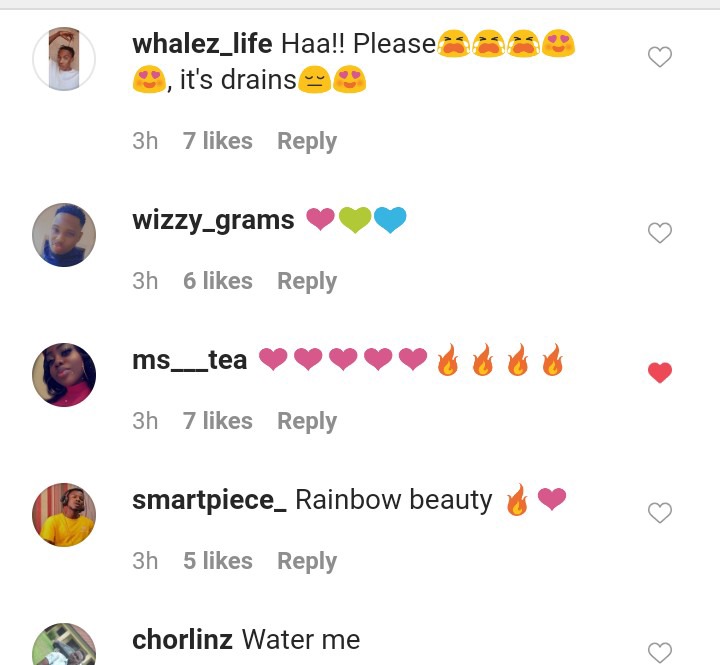The width and height of the screenshot is (720, 665).
Task: View the 6 likes on wizzy_grams comment
Action: (218, 281)
